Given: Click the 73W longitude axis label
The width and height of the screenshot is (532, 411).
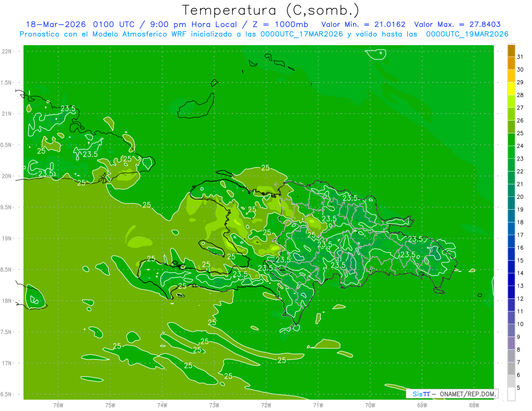Looking at the screenshot, I should [214, 405].
